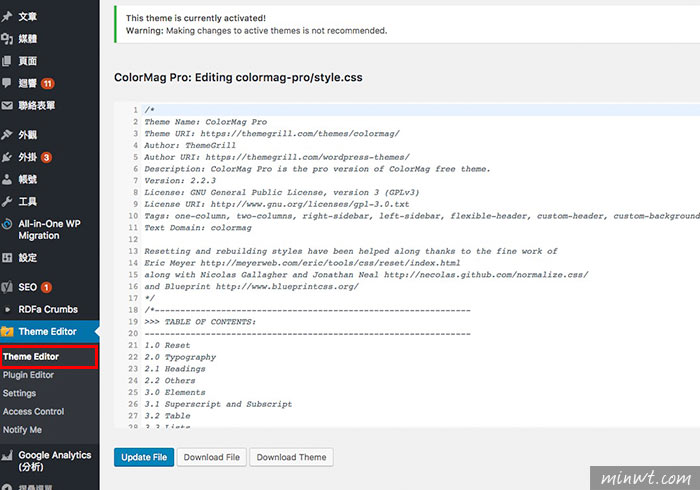The height and width of the screenshot is (490, 700).
Task: Click the All-in-One WP Migration icon
Action: [x=7, y=224]
